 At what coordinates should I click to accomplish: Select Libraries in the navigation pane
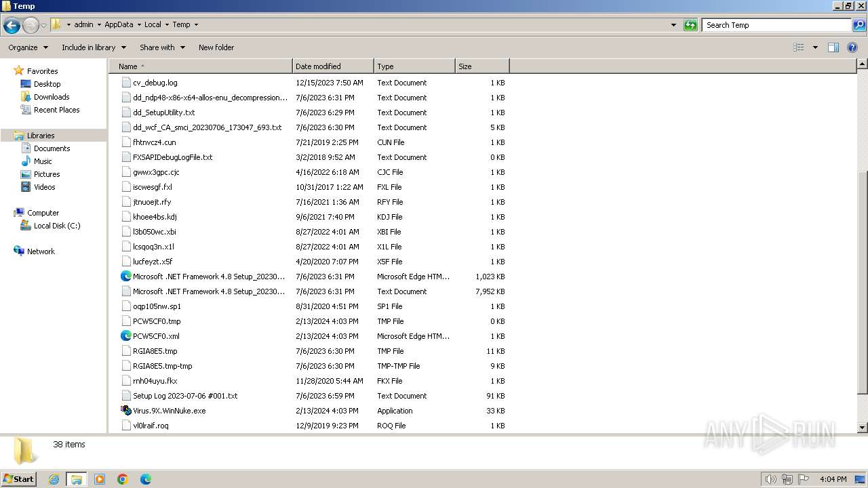[x=41, y=136]
